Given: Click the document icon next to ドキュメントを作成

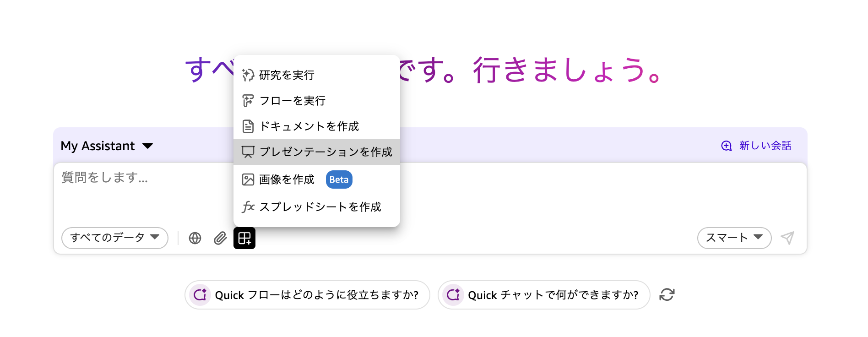Looking at the screenshot, I should click(x=248, y=126).
